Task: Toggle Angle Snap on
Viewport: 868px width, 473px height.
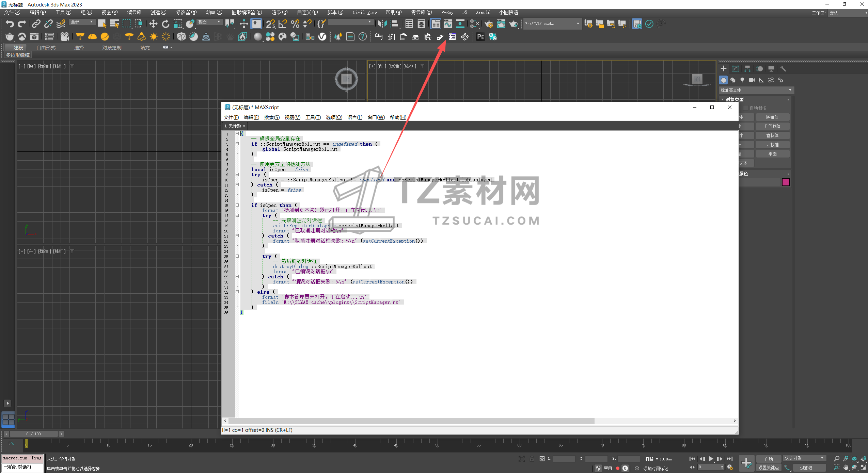Action: point(283,23)
